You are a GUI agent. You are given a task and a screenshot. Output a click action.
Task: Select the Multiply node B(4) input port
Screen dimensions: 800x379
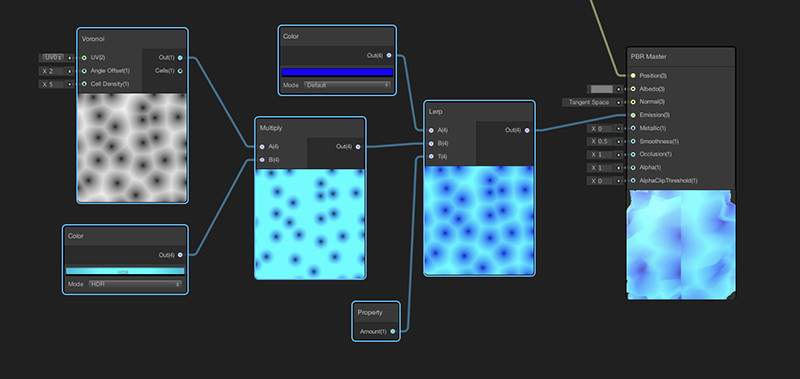[262, 160]
